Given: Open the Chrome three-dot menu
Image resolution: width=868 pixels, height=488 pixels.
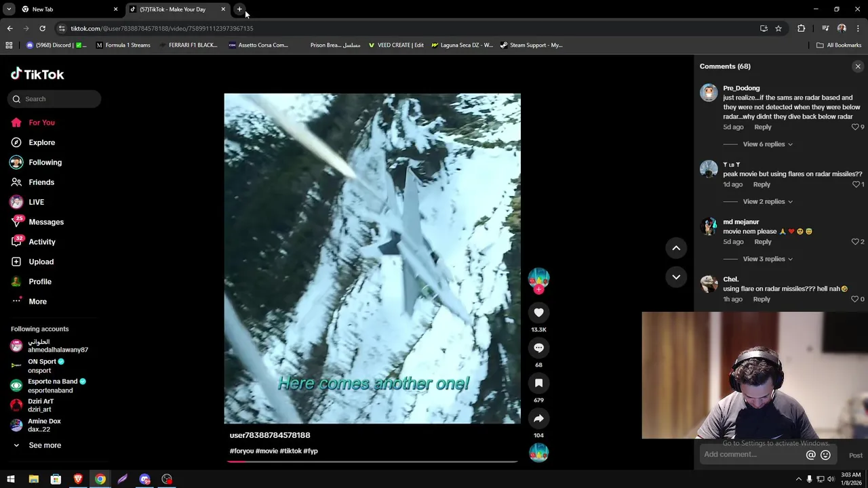Looking at the screenshot, I should 858,28.
